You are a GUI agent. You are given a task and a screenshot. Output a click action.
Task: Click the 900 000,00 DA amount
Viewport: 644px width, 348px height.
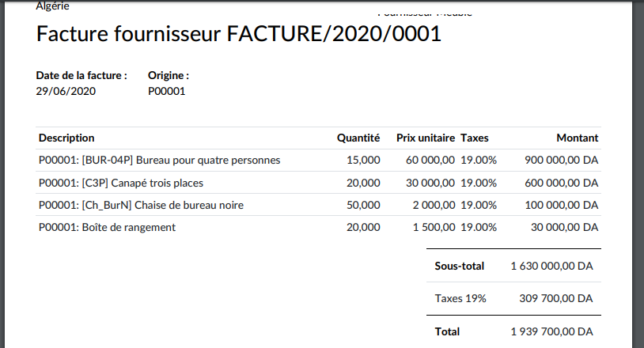pos(561,160)
